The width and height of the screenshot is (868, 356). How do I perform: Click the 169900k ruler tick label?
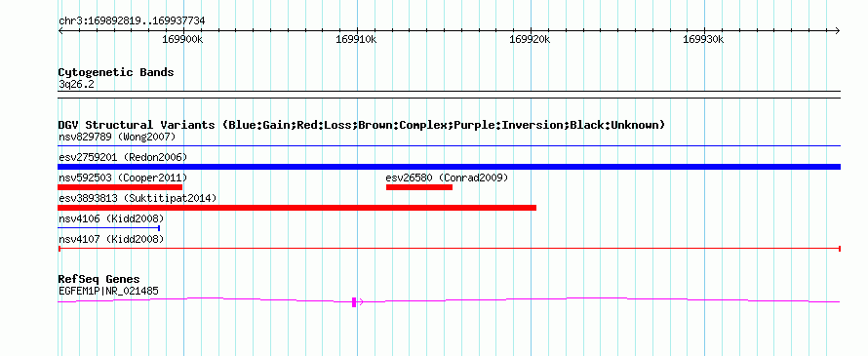[182, 39]
